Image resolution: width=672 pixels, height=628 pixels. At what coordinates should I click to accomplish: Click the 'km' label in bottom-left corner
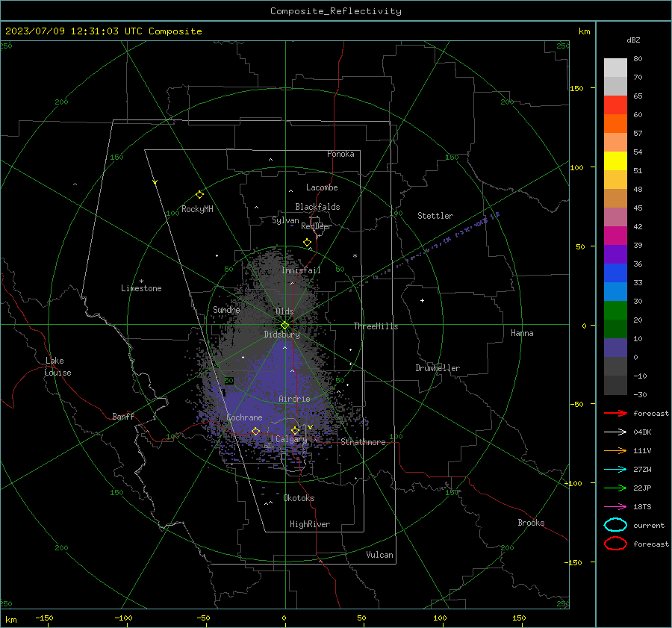(10, 620)
